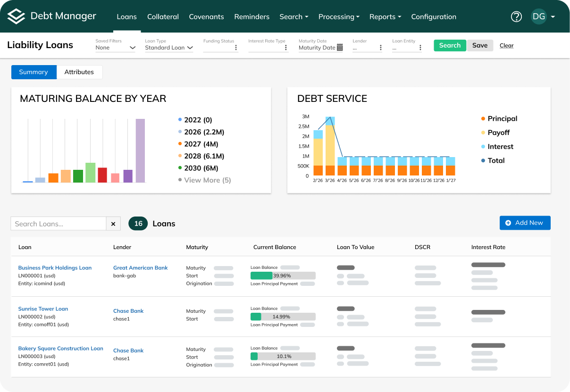Open the Covenants nav item
This screenshot has width=570, height=392.
pyautogui.click(x=206, y=17)
